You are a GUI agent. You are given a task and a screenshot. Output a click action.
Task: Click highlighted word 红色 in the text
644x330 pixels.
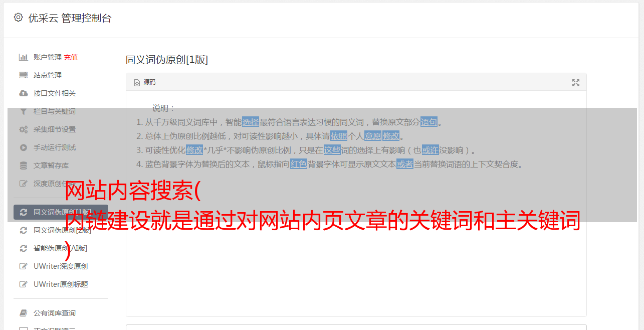coord(299,164)
